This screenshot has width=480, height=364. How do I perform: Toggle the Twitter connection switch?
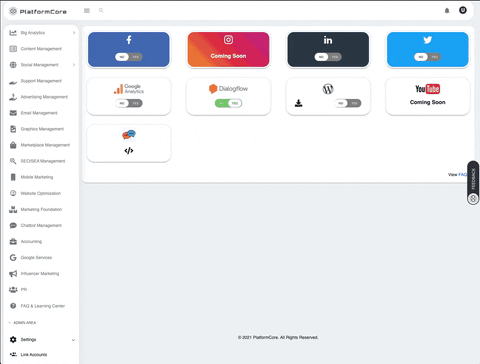[428, 57]
